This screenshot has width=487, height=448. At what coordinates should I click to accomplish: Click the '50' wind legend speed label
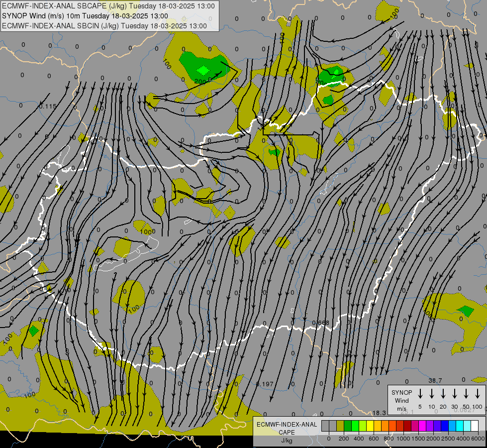tap(466, 407)
